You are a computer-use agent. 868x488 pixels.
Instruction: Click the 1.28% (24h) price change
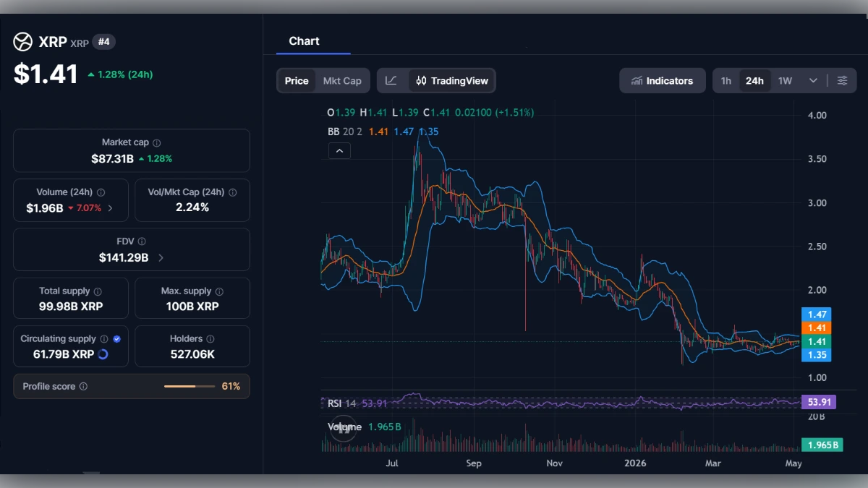pos(120,74)
